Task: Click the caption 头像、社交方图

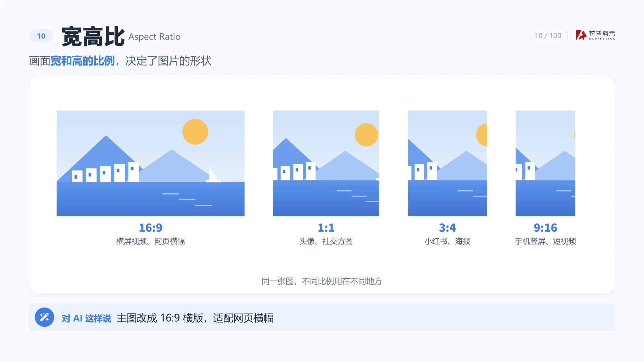Action: pos(326,241)
